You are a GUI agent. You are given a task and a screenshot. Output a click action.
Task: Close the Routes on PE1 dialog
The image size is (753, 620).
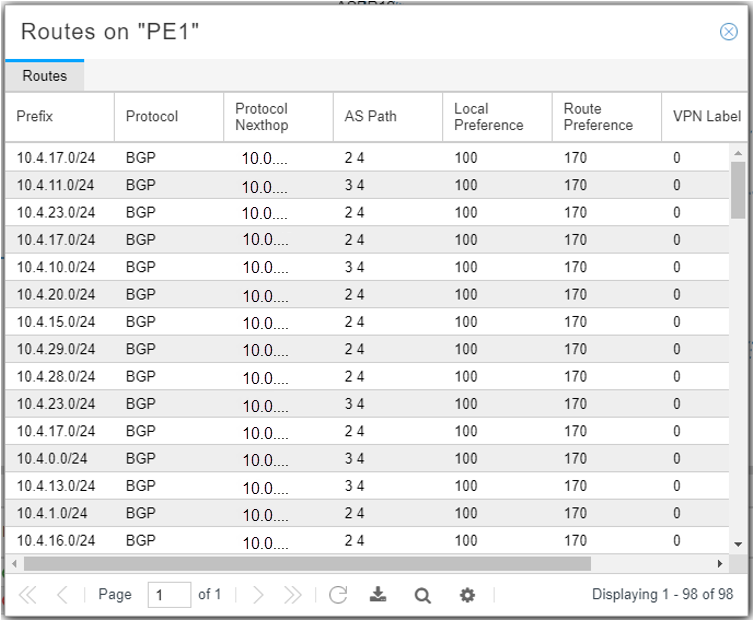729,32
